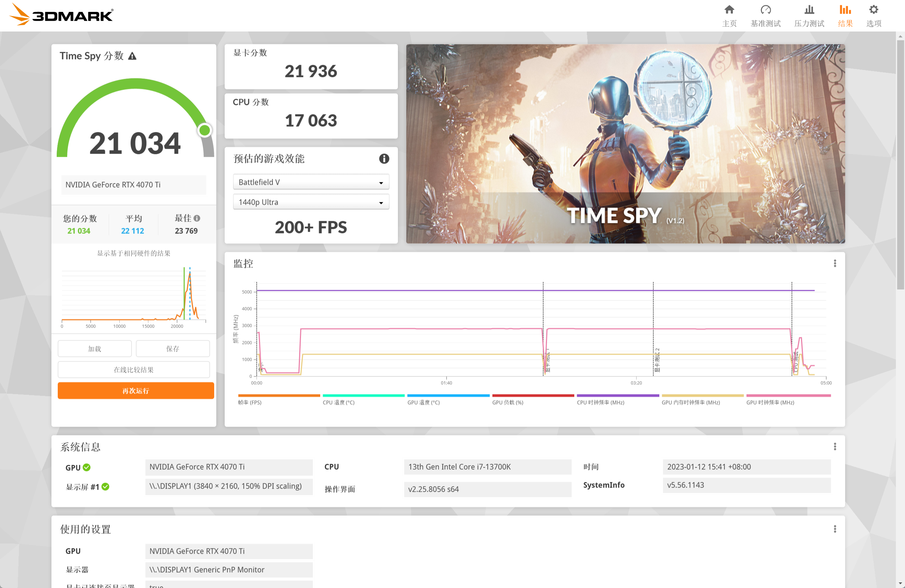
Task: Click the NVIDIA GeForce RTX 4070 Ti label under gauge
Action: coord(134,185)
